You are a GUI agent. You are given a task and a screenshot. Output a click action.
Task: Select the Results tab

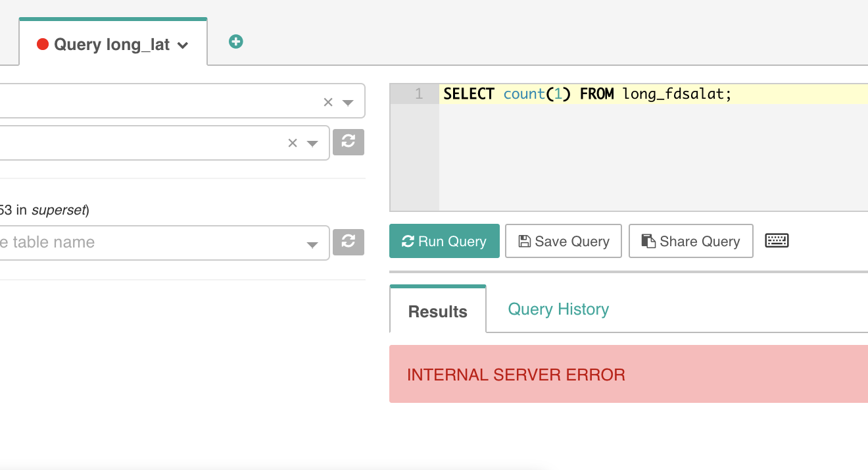click(x=437, y=311)
